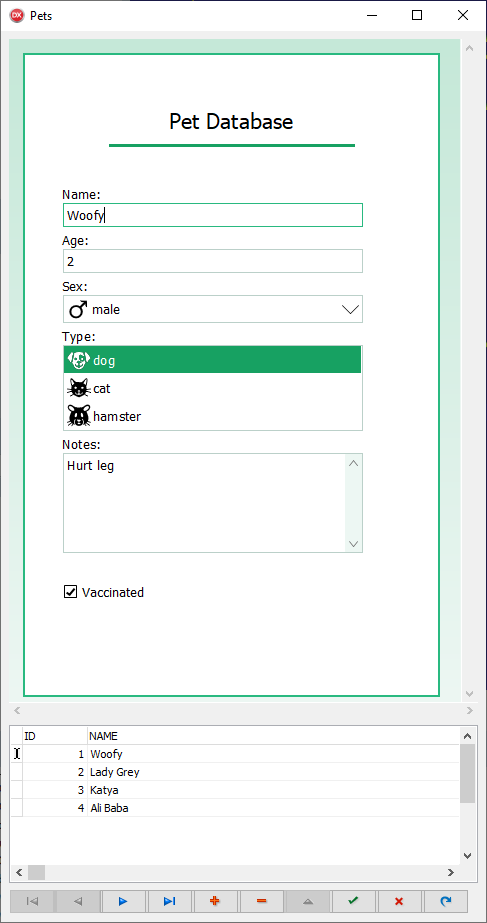Click Notes scrollbar down arrow
487x923 pixels.
[x=353, y=544]
